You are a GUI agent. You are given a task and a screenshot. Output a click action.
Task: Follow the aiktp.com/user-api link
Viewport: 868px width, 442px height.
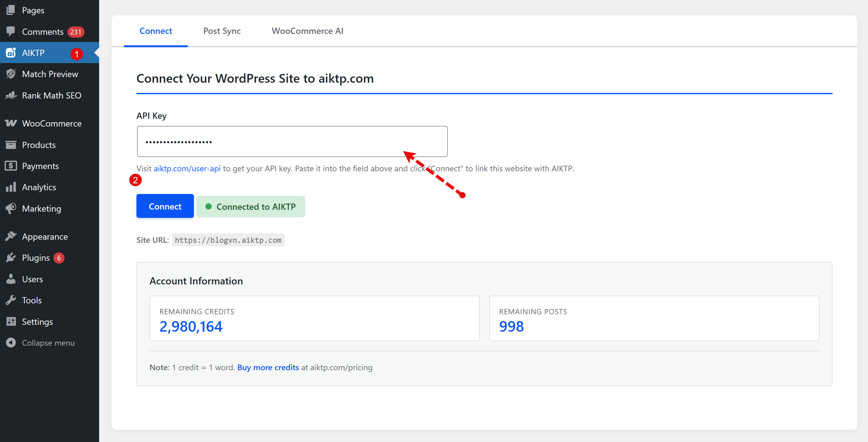tap(187, 168)
